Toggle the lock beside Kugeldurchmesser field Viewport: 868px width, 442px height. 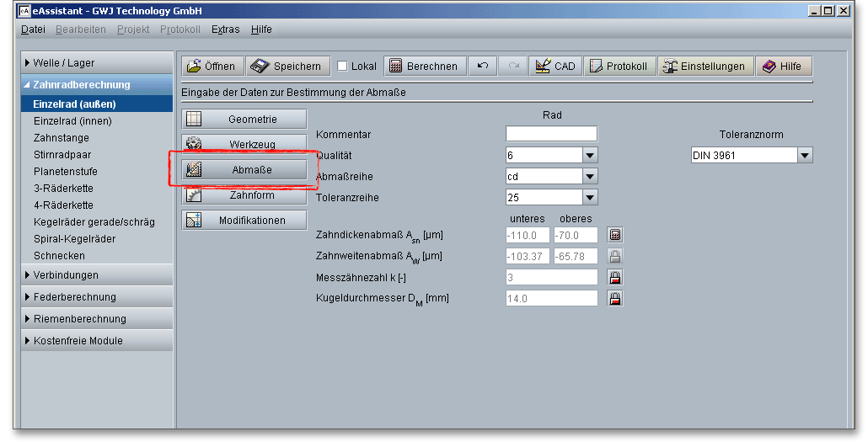click(615, 298)
